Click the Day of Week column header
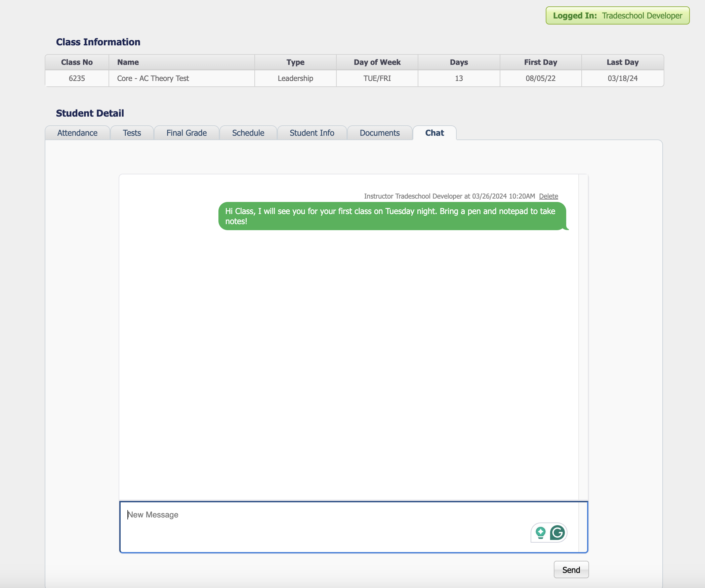 point(377,62)
